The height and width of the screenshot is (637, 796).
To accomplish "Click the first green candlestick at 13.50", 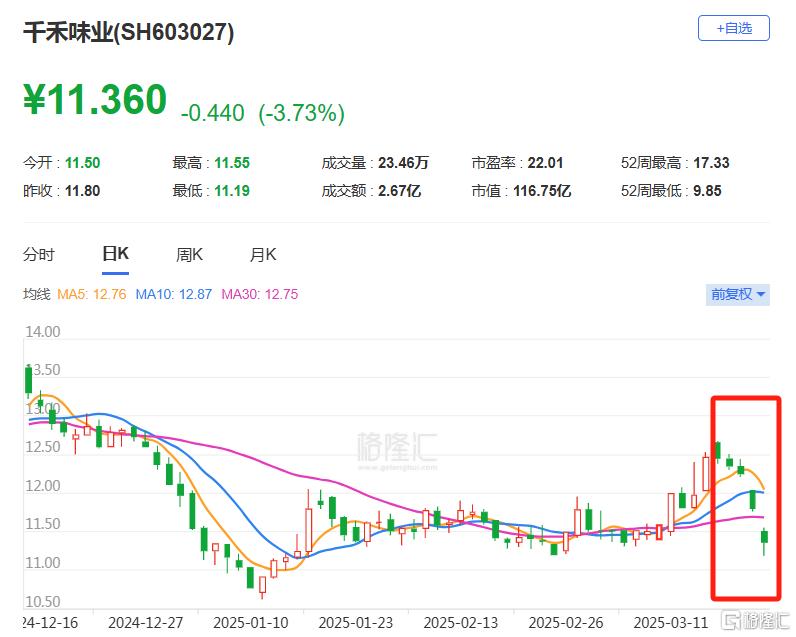I will click(28, 381).
